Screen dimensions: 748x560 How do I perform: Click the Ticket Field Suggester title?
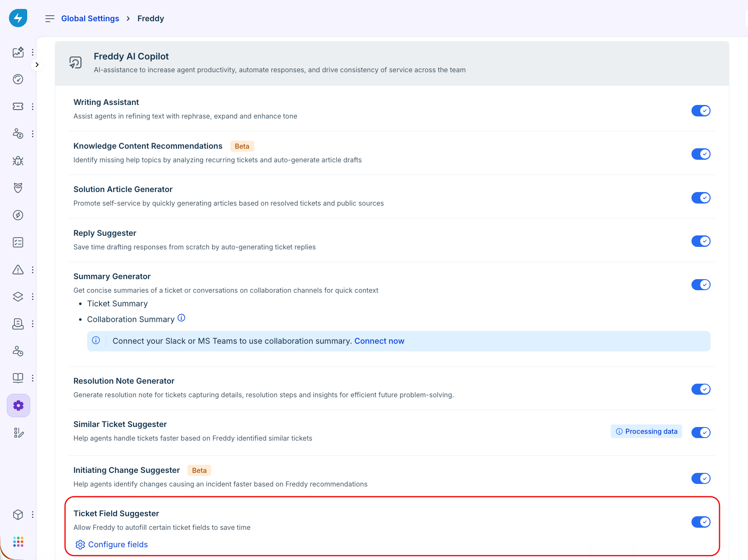point(116,514)
